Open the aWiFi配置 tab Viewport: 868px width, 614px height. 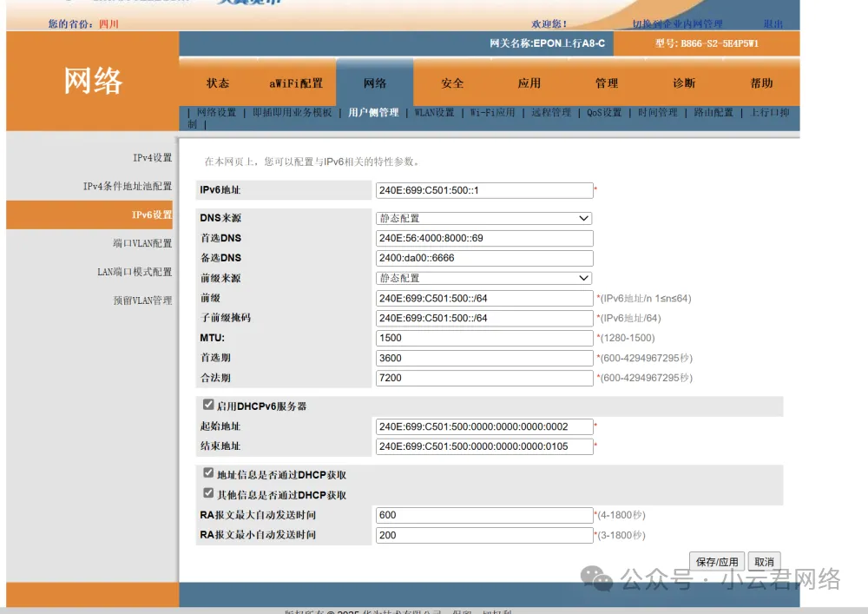pos(296,83)
